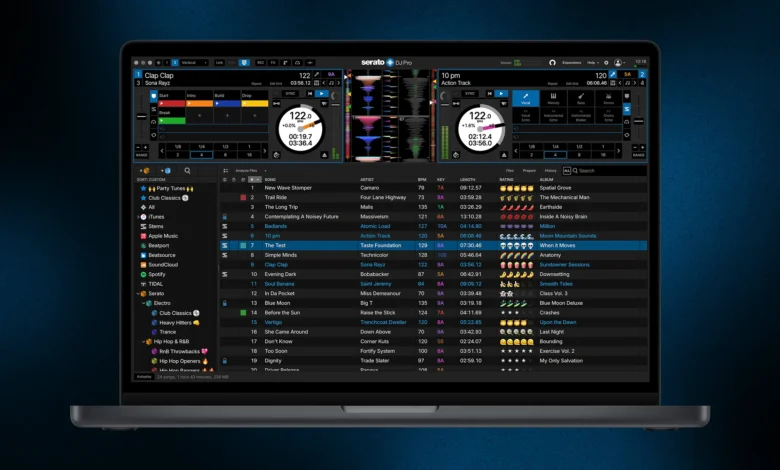Collapse the Hip Hop & R&B folder
The image size is (780, 470).
tap(144, 342)
